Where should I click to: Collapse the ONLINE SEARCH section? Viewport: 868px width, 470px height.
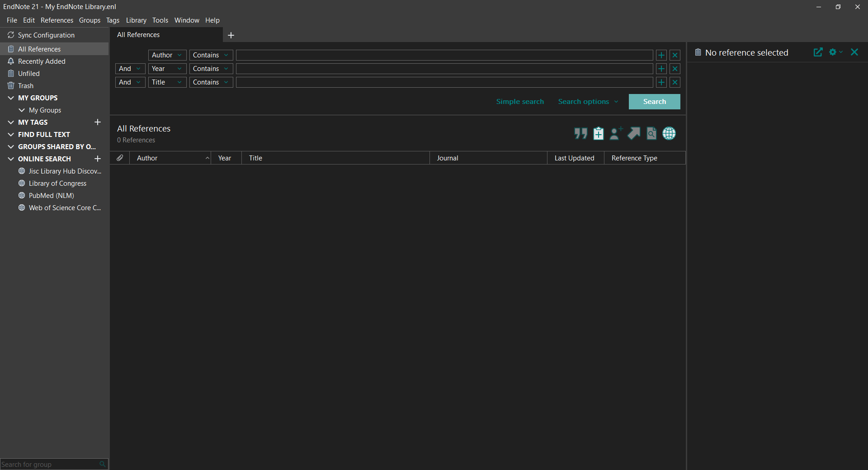pos(11,159)
